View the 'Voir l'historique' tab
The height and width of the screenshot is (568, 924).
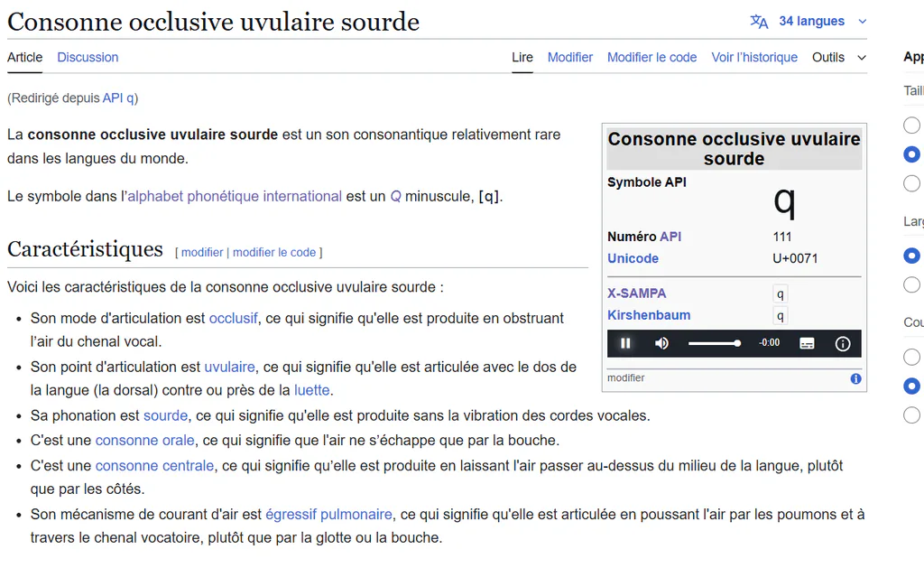(754, 57)
